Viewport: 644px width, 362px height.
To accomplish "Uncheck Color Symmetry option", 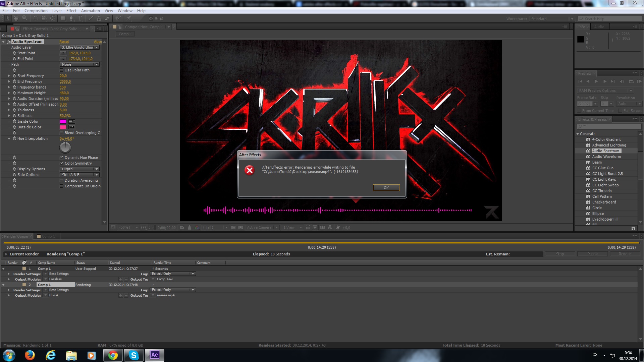I will pos(61,163).
